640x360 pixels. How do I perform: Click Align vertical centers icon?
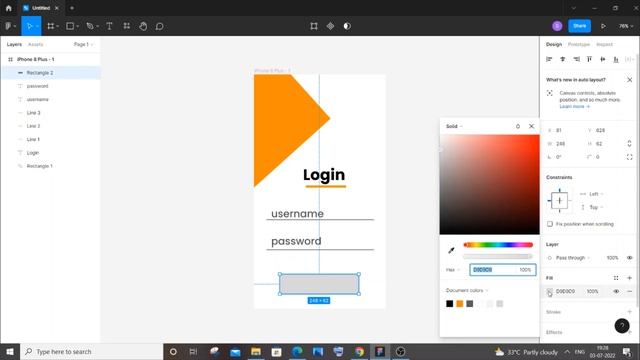click(x=603, y=59)
